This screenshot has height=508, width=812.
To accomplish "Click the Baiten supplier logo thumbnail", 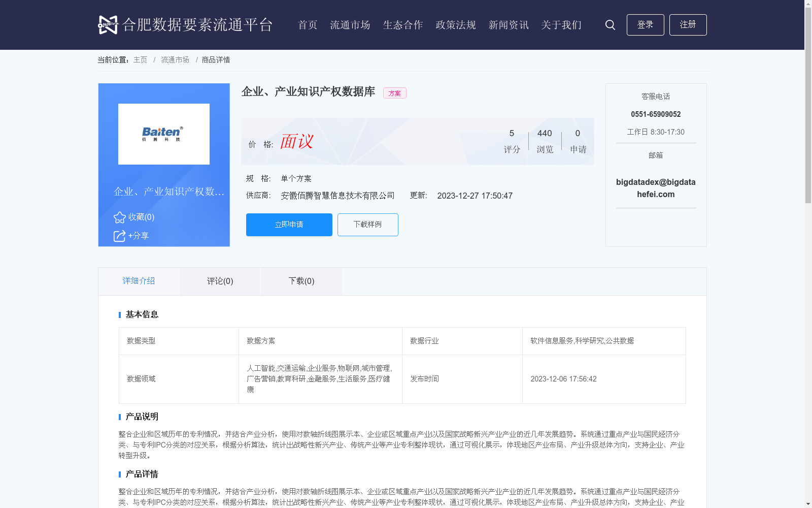I will [x=164, y=134].
